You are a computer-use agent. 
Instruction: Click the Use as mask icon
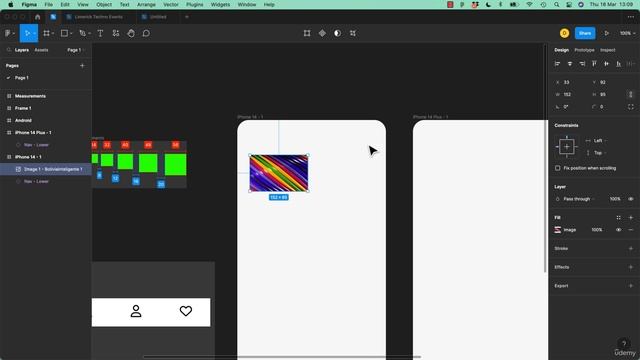(x=338, y=33)
